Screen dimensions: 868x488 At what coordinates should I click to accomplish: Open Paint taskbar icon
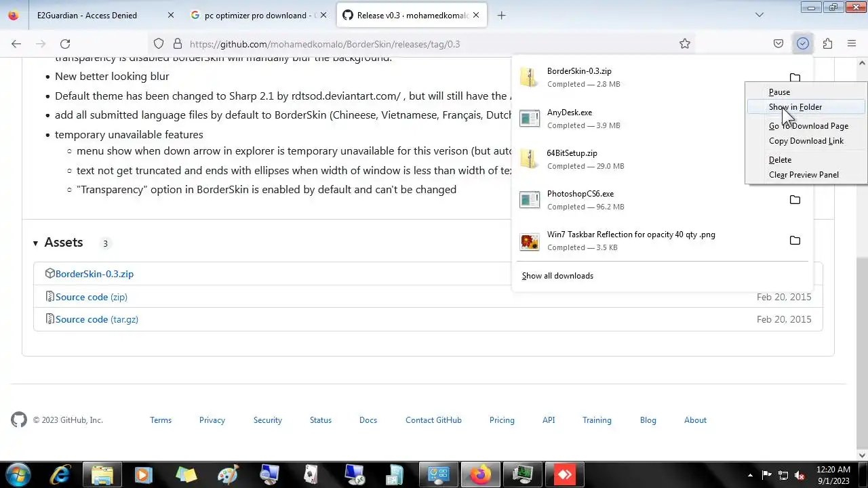point(227,474)
